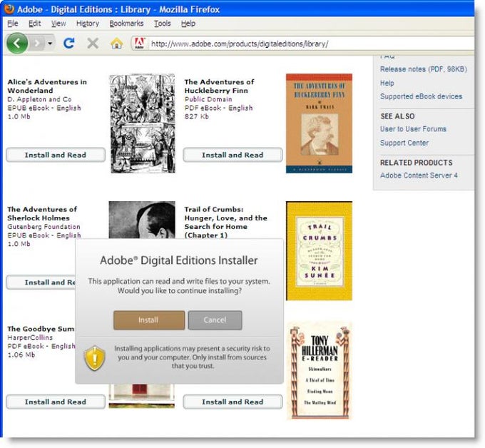Cancel the Digital Editions installer
Screen dimensions: 485x448
[x=215, y=320]
